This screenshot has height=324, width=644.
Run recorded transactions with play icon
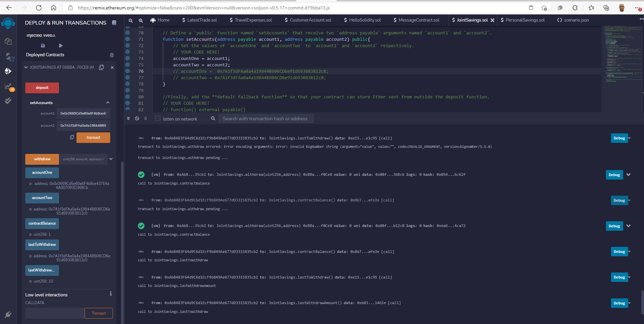click(60, 45)
